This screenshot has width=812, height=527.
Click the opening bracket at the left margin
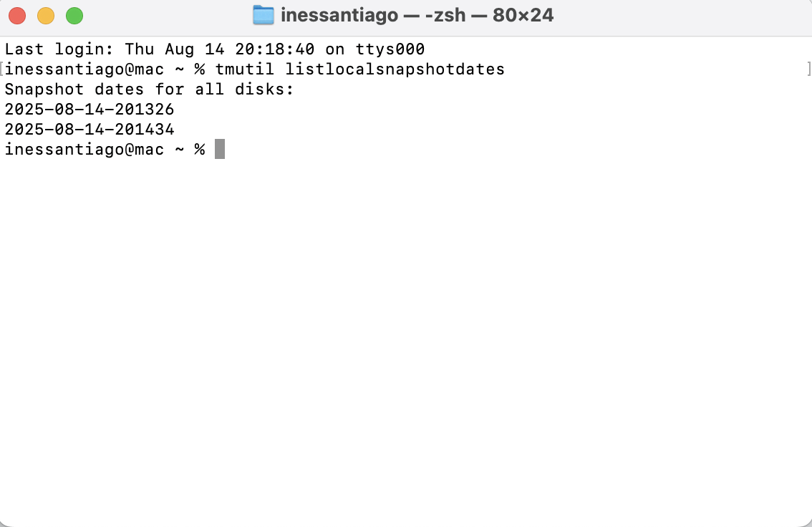[x=3, y=69]
